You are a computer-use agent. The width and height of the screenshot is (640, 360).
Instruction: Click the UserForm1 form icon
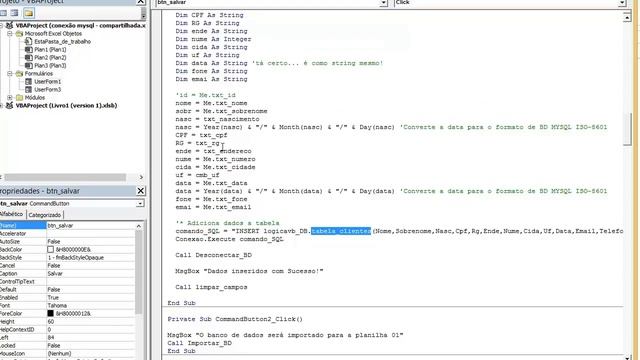tap(29, 82)
